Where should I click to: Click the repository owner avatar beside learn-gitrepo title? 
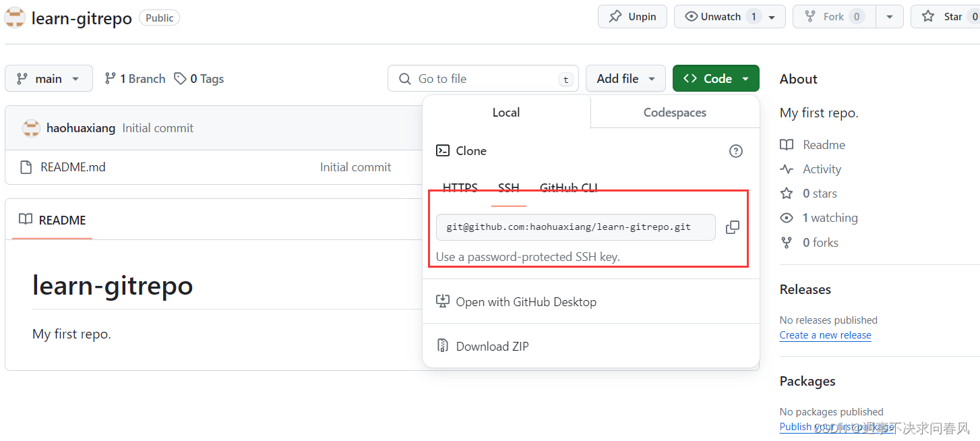(14, 18)
